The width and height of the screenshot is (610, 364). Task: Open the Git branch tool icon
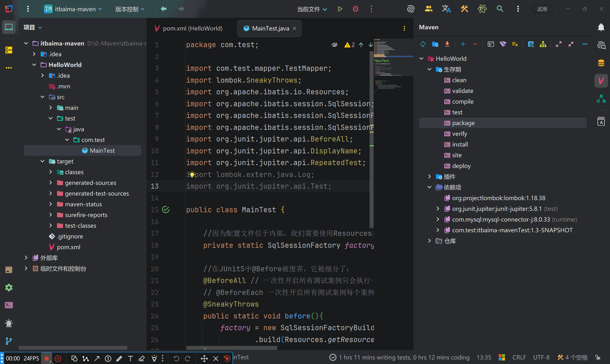[9, 341]
